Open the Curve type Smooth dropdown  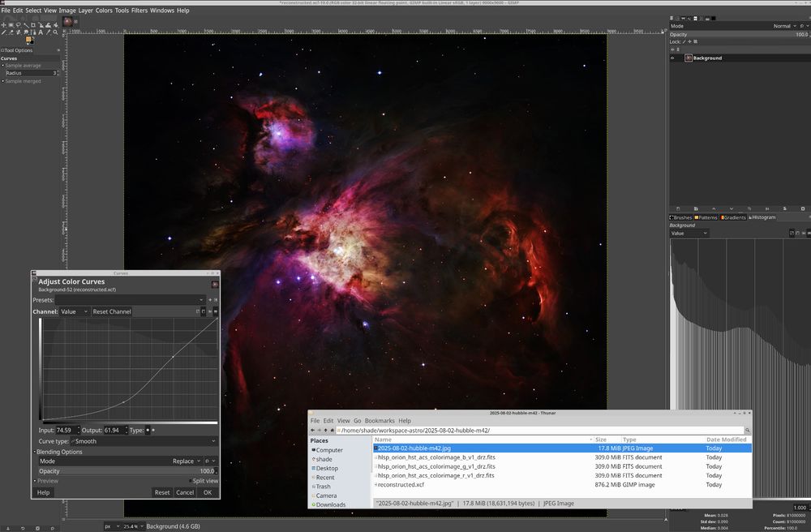tap(144, 441)
